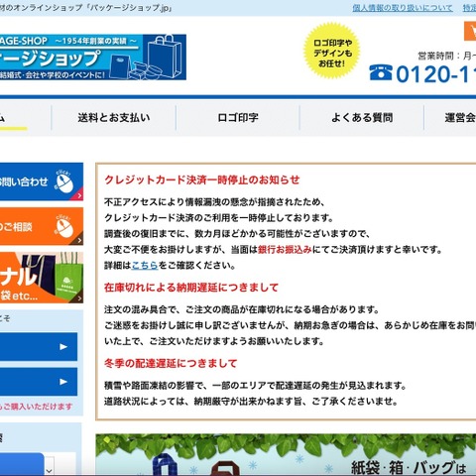Open the よくある質問 menu item
Screen dimensions: 476x476
(x=362, y=118)
